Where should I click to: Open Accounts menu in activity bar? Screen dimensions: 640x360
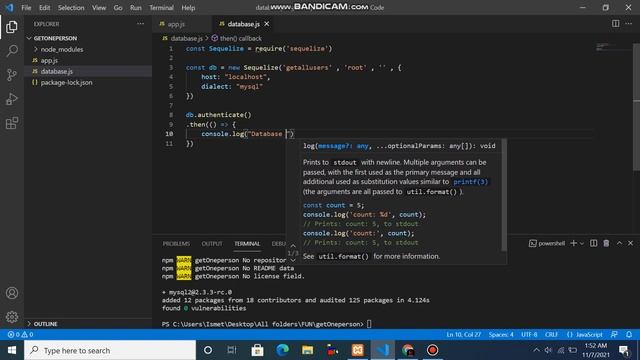pyautogui.click(x=12, y=293)
